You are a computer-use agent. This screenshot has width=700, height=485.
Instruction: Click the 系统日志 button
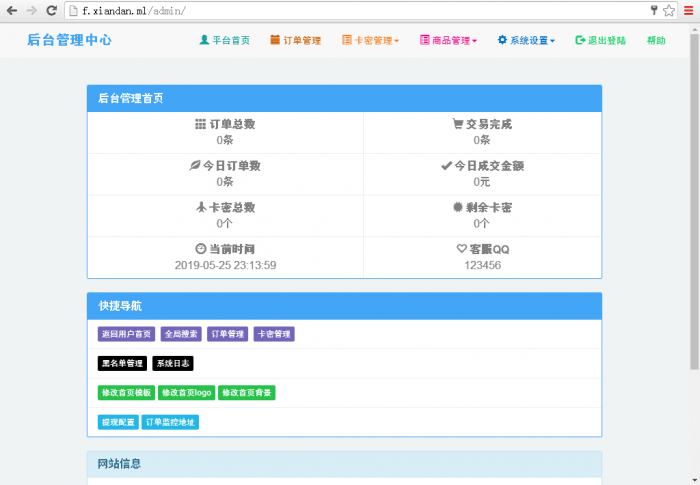click(171, 364)
